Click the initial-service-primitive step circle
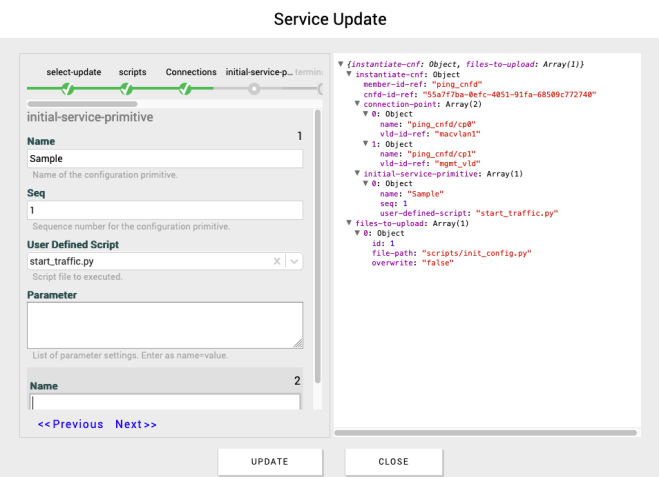The height and width of the screenshot is (477, 659). pyautogui.click(x=254, y=89)
